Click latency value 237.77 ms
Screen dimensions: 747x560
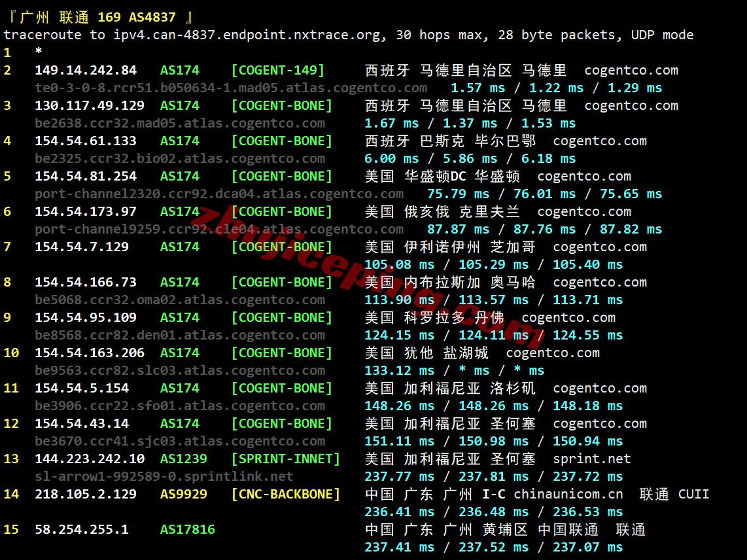[x=400, y=476]
